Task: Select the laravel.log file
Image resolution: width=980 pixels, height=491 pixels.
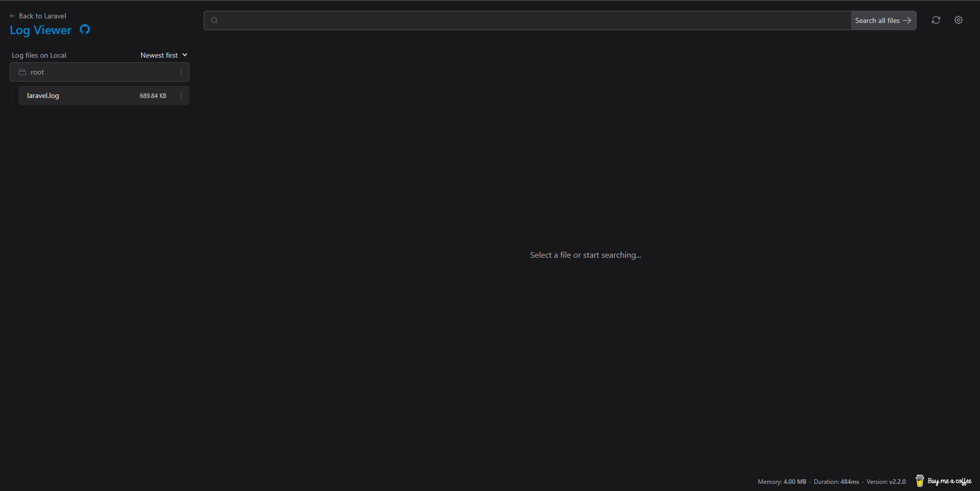Action: 104,95
